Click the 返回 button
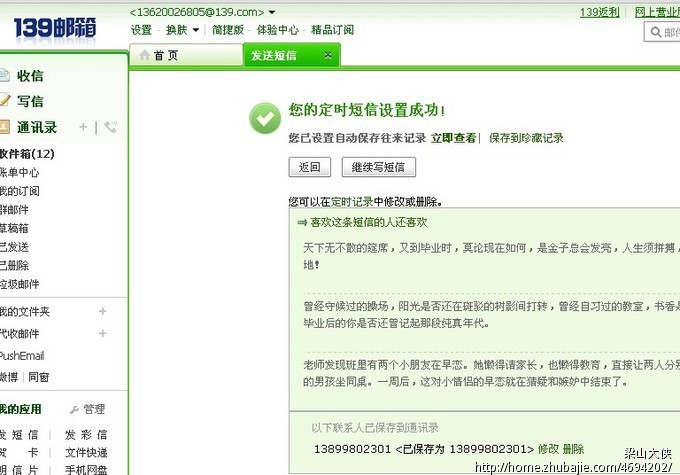This screenshot has width=680, height=475. point(310,167)
